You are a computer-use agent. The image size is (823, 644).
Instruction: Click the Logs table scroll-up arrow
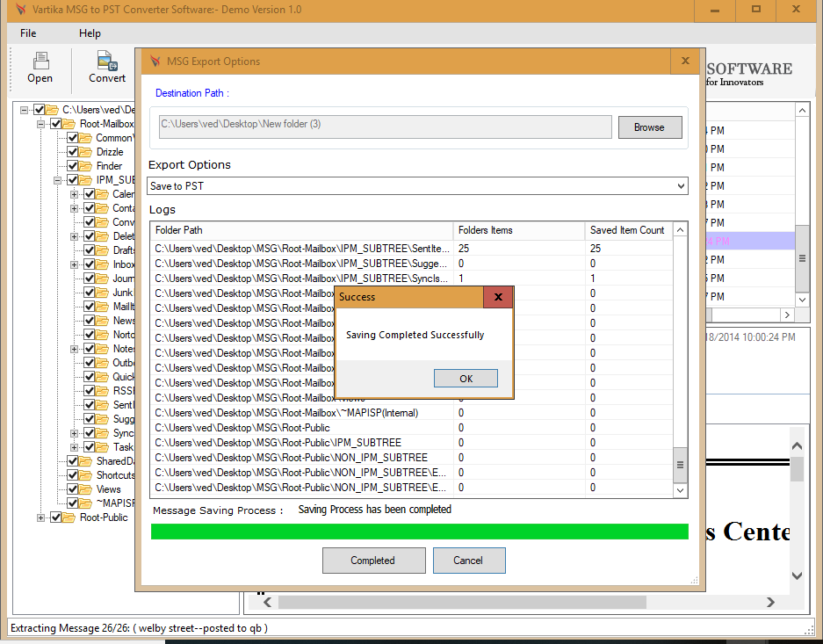pyautogui.click(x=680, y=230)
